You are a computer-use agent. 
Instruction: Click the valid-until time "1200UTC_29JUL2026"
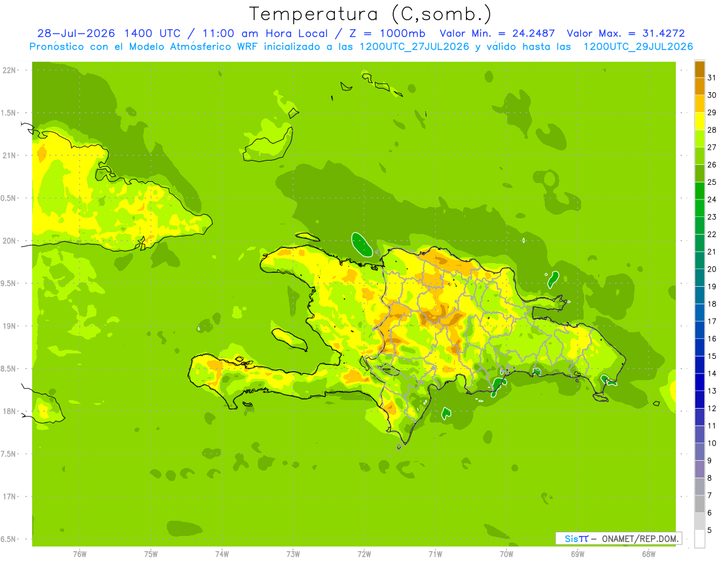(x=638, y=47)
